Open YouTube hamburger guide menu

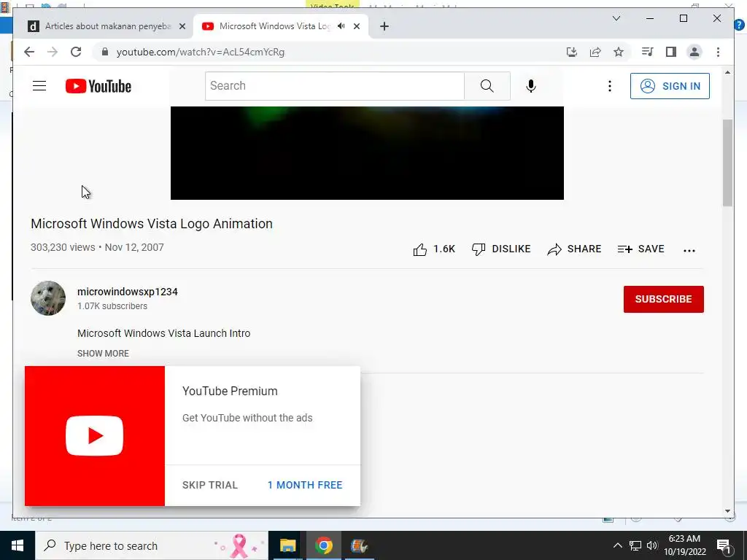(x=39, y=86)
